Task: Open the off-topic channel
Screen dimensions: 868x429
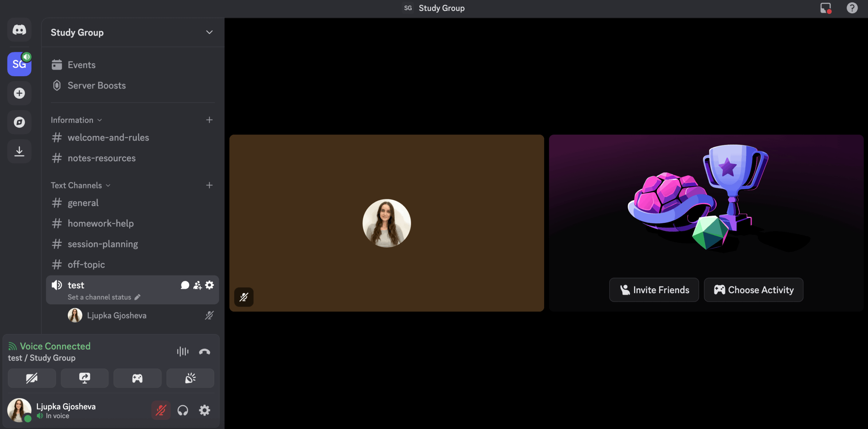Action: 133,265
